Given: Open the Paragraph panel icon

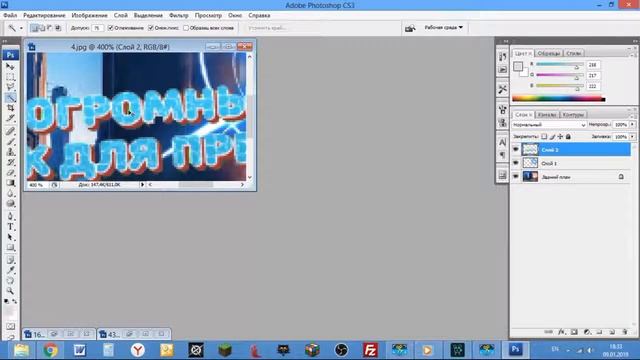Looking at the screenshot, I should pos(502,155).
